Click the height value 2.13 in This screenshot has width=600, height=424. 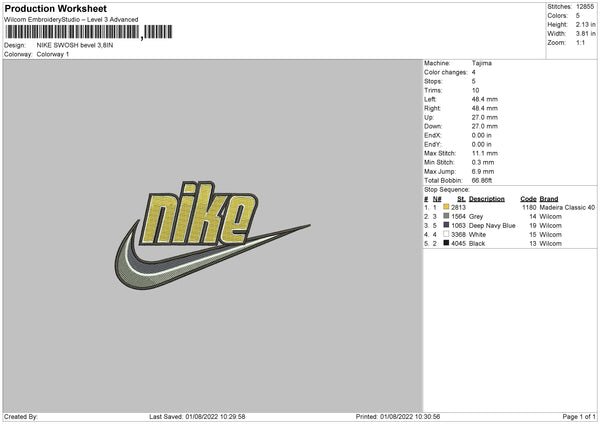(585, 24)
